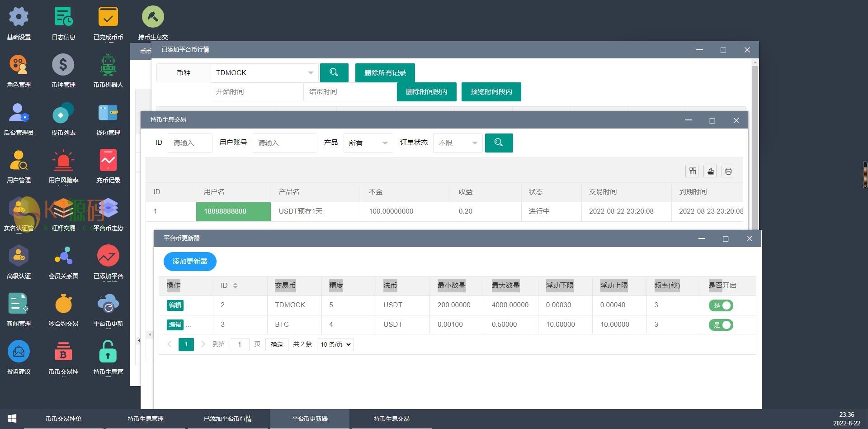Open 用户风险率 alarm icon
Viewport: 868px width, 429px height.
click(x=63, y=161)
